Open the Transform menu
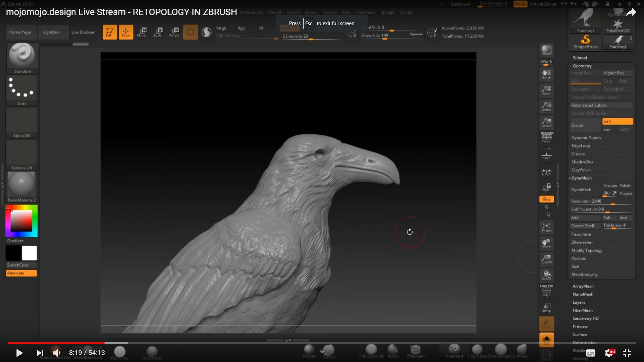The height and width of the screenshot is (362, 644). (x=365, y=12)
